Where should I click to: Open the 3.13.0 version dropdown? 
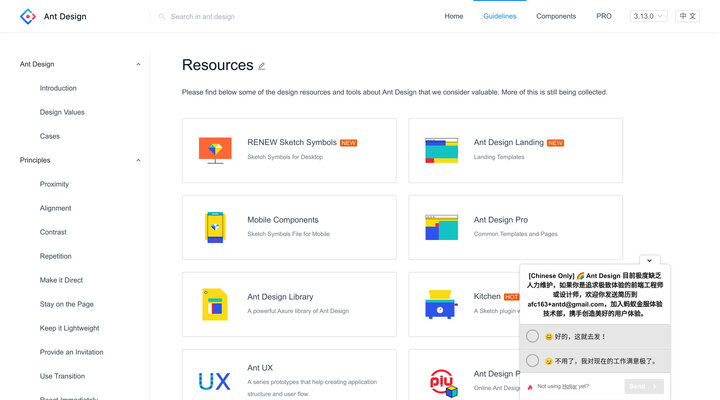649,16
